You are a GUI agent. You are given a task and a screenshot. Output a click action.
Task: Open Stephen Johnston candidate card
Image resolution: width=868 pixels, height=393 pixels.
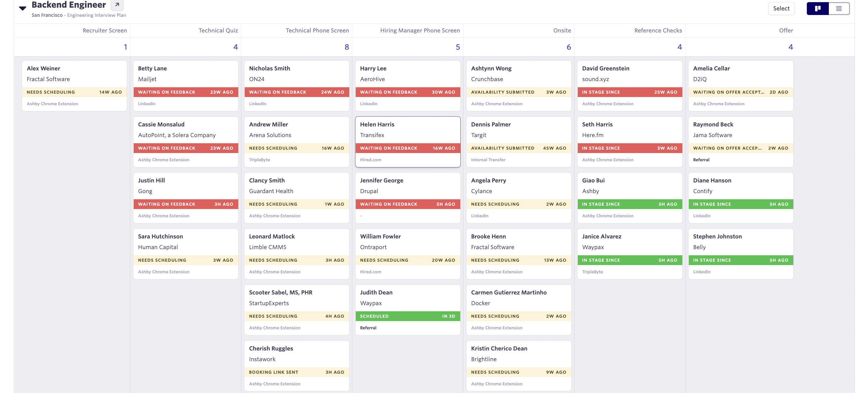click(x=741, y=254)
